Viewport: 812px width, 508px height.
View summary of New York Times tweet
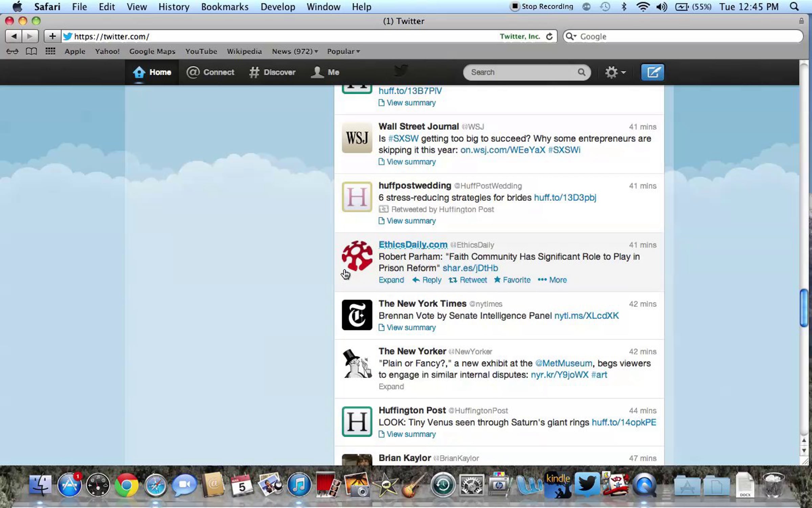(407, 327)
